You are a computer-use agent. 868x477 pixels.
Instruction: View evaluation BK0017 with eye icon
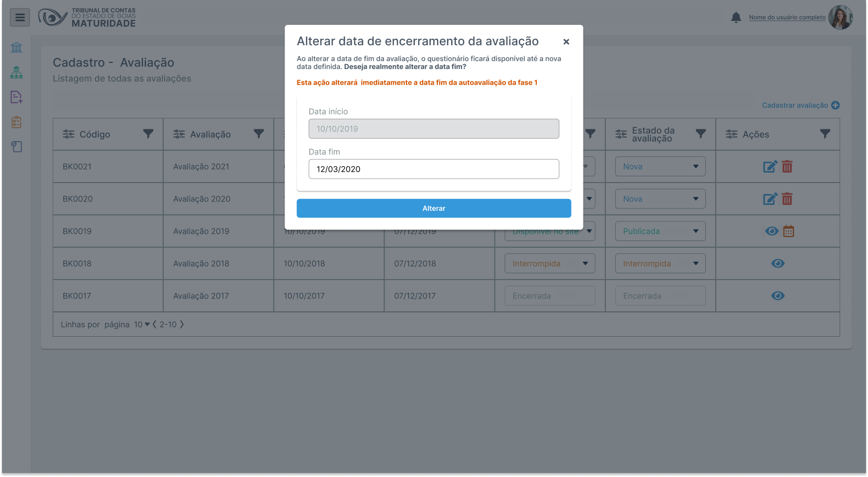coord(777,296)
